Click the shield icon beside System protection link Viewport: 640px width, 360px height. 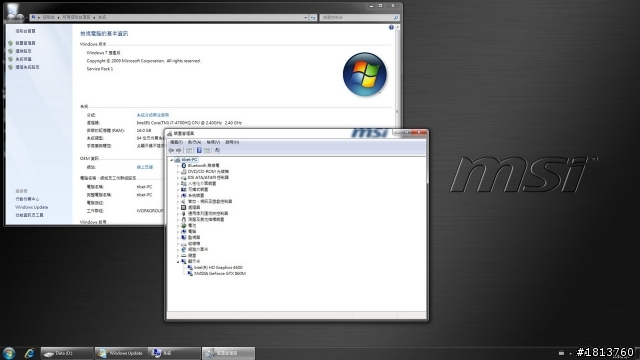(x=11, y=59)
